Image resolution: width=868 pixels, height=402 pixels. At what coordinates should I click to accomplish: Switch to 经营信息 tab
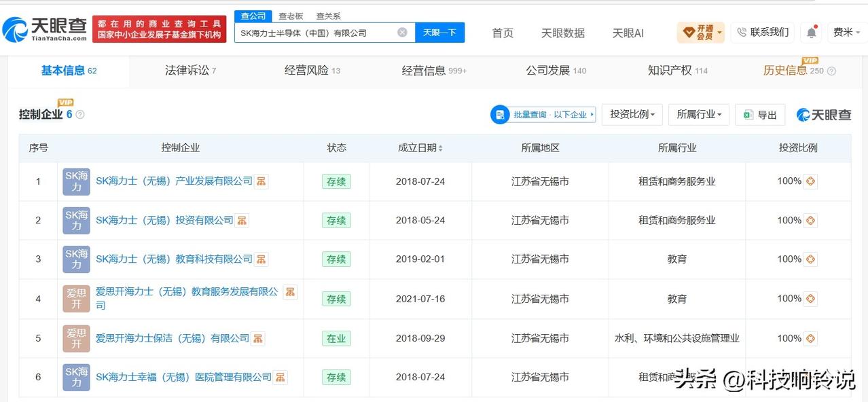[434, 71]
